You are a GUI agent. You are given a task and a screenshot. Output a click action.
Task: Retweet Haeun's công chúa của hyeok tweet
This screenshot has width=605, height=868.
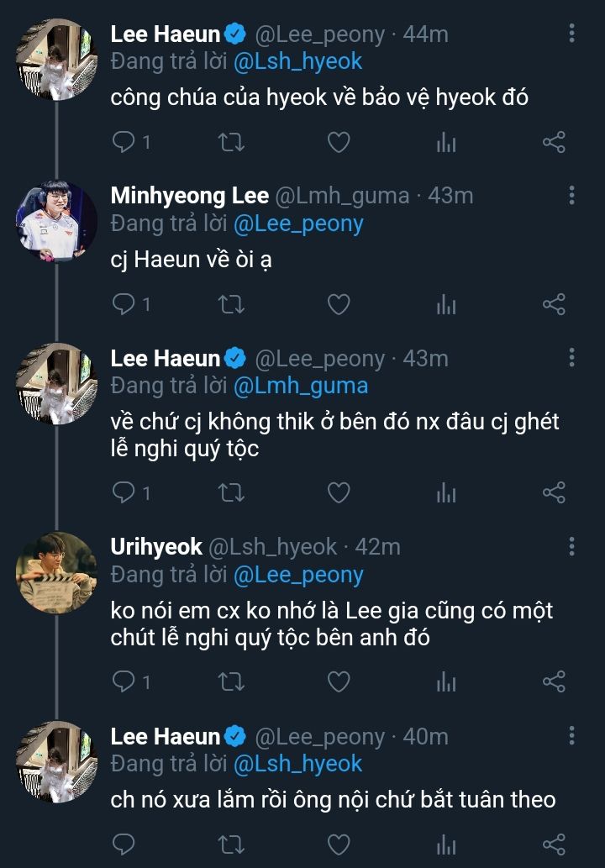[x=231, y=143]
